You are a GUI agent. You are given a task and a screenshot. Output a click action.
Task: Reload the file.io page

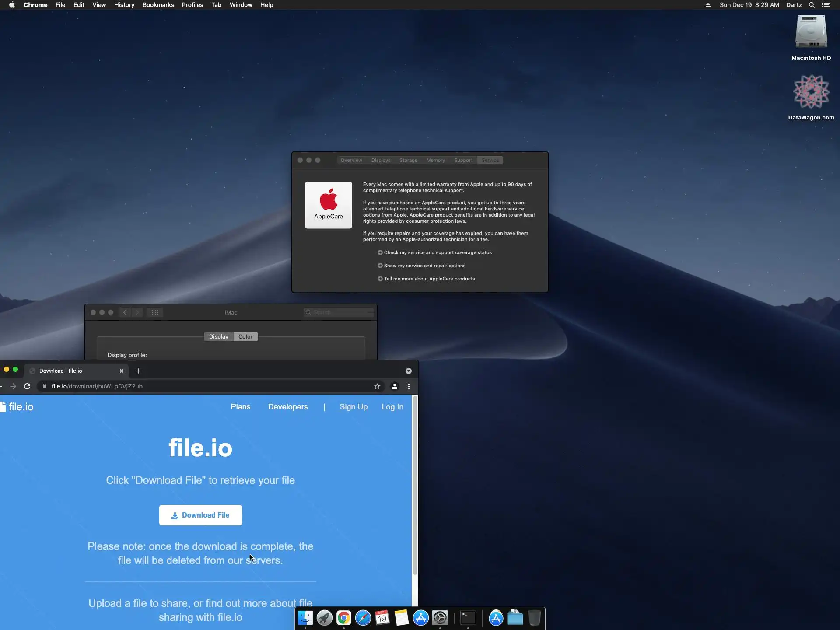(x=27, y=386)
